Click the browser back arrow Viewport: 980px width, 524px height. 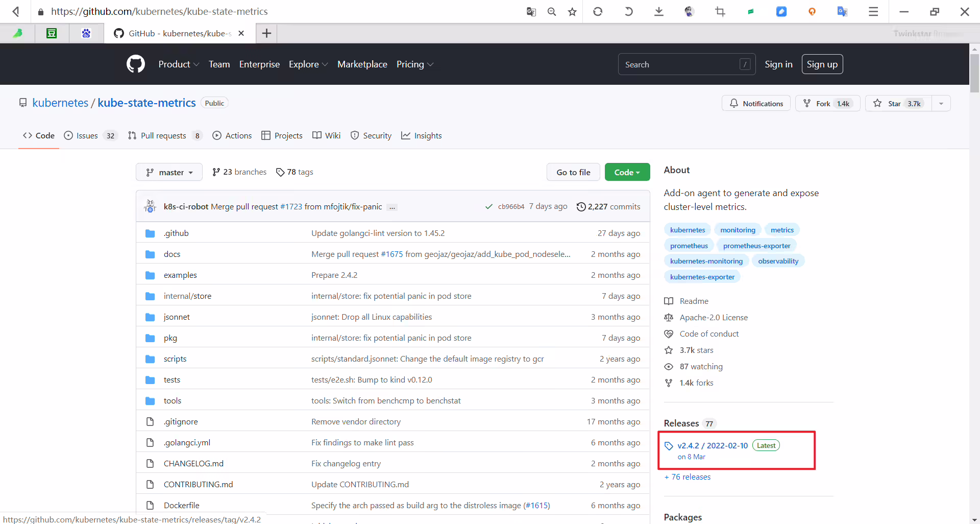pyautogui.click(x=16, y=11)
